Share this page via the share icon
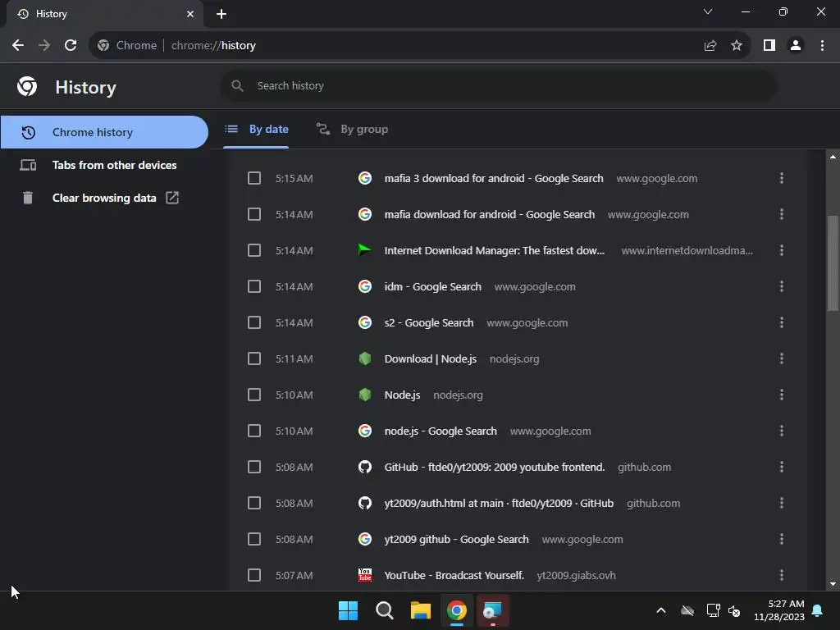 710,46
